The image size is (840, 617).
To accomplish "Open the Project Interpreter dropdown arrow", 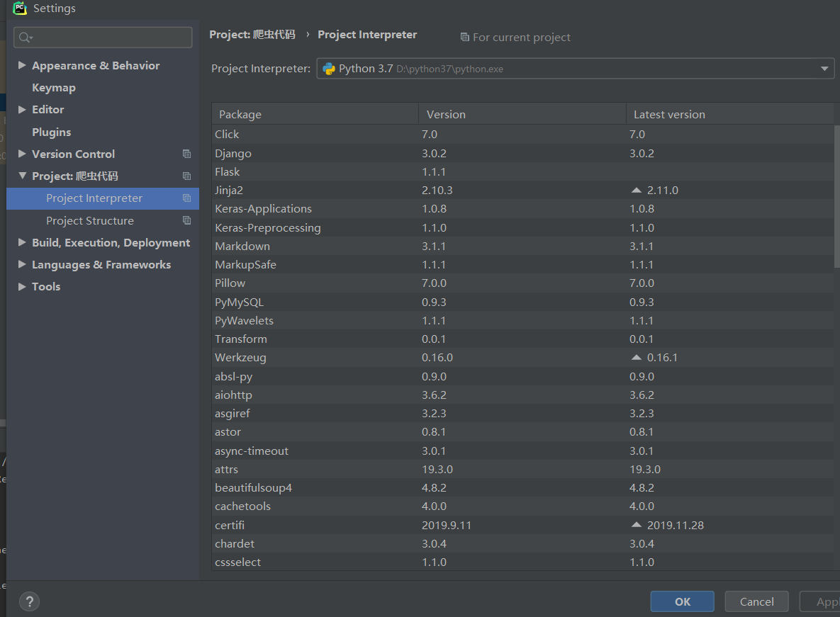I will [x=824, y=69].
